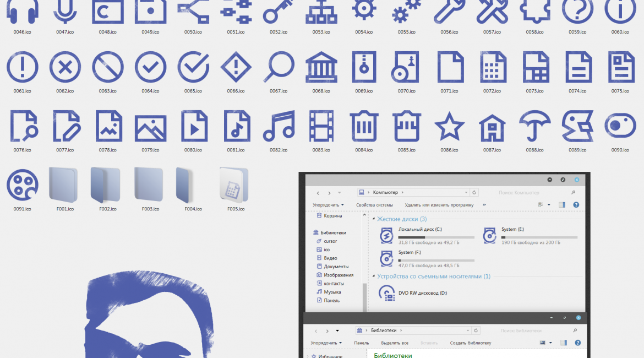This screenshot has width=644, height=358.
Task: Open help in the Библиотеки window
Action: [x=578, y=343]
